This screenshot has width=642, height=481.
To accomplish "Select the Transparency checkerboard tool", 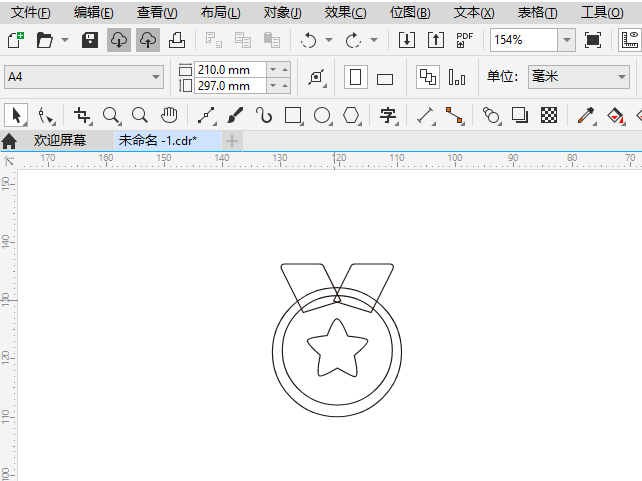I will pos(549,115).
